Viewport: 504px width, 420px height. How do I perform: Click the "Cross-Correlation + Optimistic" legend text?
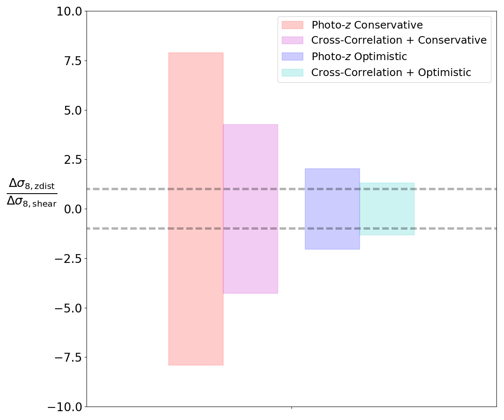click(x=391, y=73)
